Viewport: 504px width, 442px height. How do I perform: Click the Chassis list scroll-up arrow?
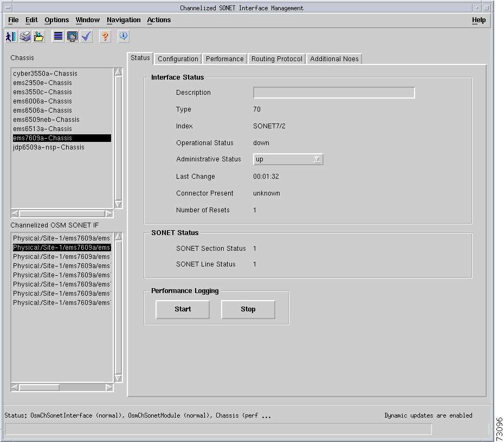click(118, 72)
